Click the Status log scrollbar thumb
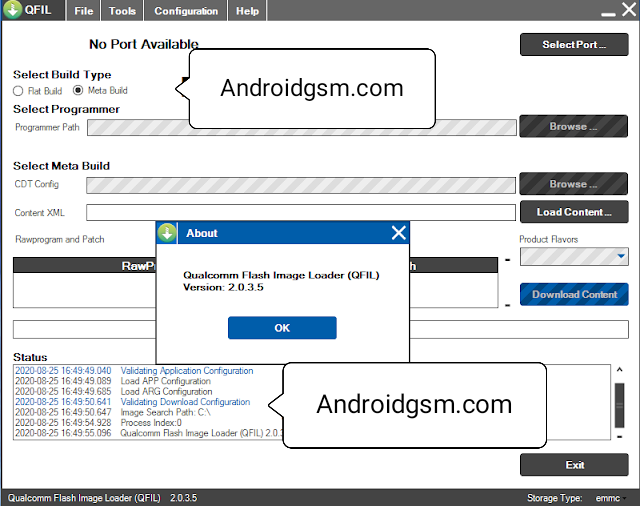This screenshot has height=506, width=640. coord(619,405)
